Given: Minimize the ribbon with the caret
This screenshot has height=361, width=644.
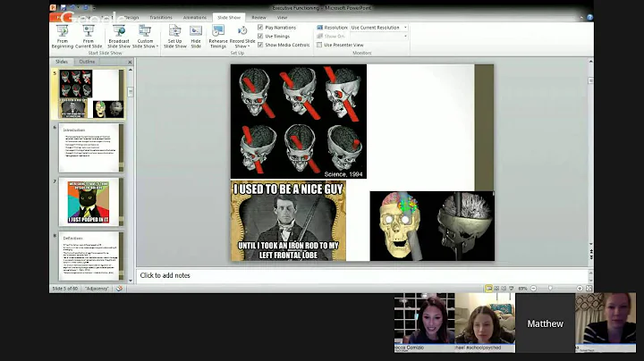Looking at the screenshot, I should [581, 18].
